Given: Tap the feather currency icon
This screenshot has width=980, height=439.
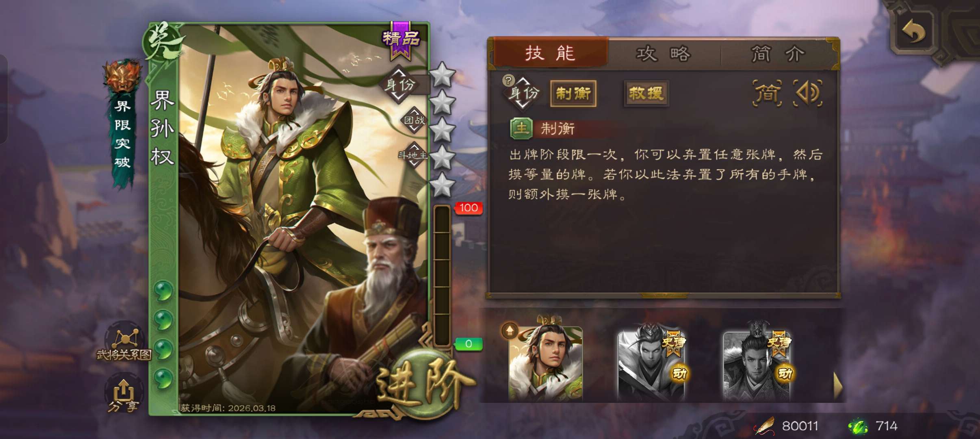Looking at the screenshot, I should click(x=764, y=426).
